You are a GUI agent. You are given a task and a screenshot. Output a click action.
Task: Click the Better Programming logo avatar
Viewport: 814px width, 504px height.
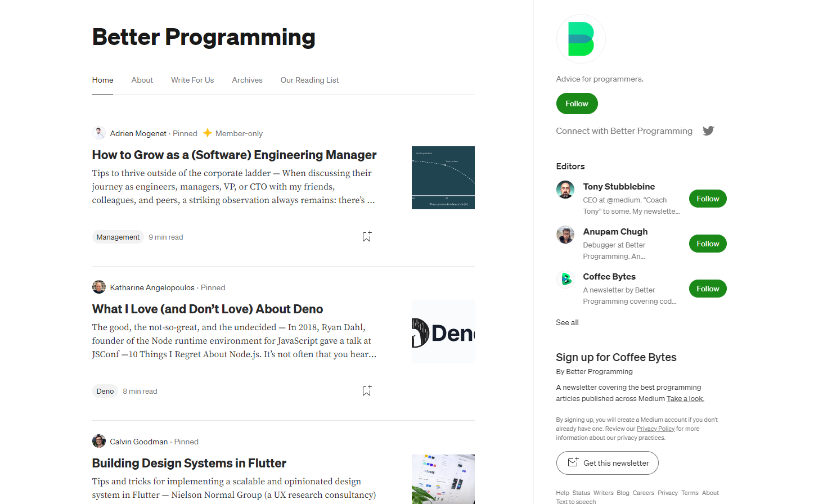[x=581, y=39]
